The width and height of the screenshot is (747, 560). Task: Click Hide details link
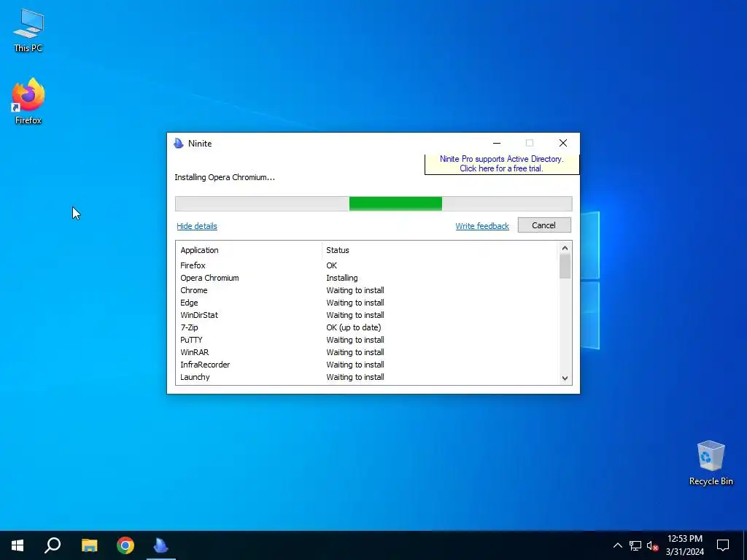pos(197,226)
